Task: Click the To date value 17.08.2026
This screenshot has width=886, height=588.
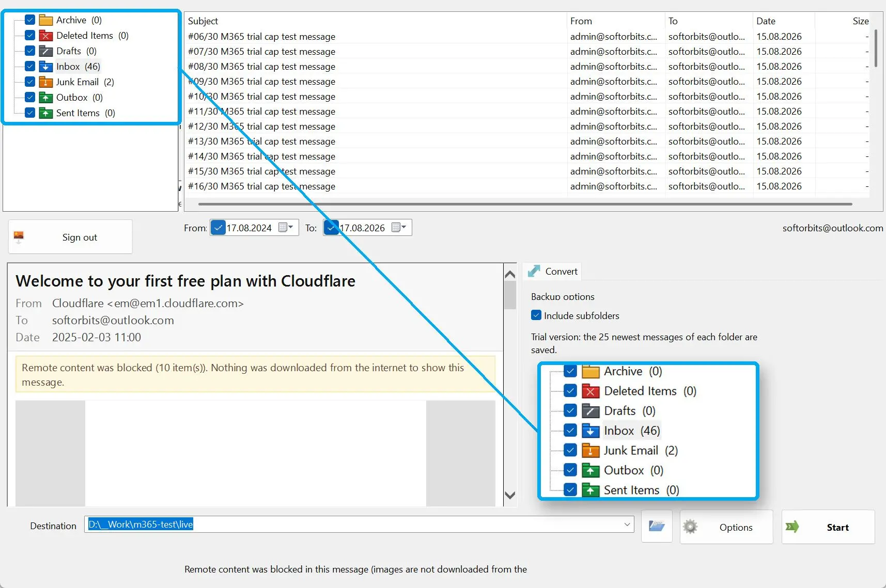Action: click(x=362, y=228)
